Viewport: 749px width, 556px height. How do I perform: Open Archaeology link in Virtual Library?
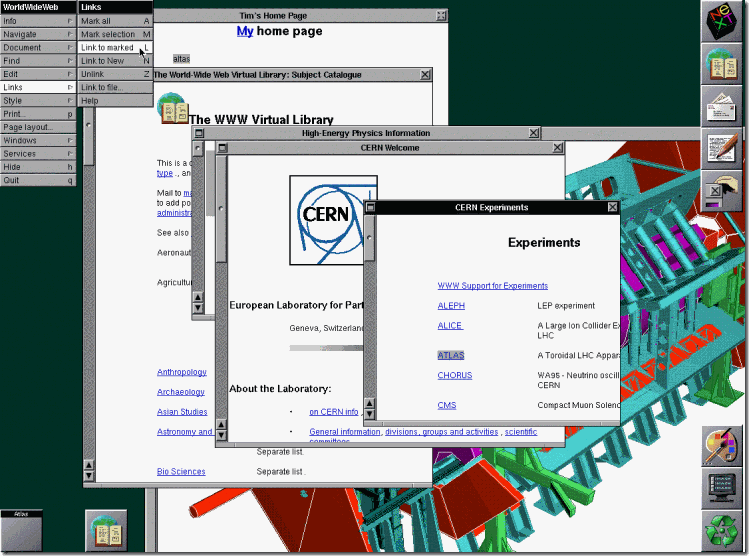181,392
